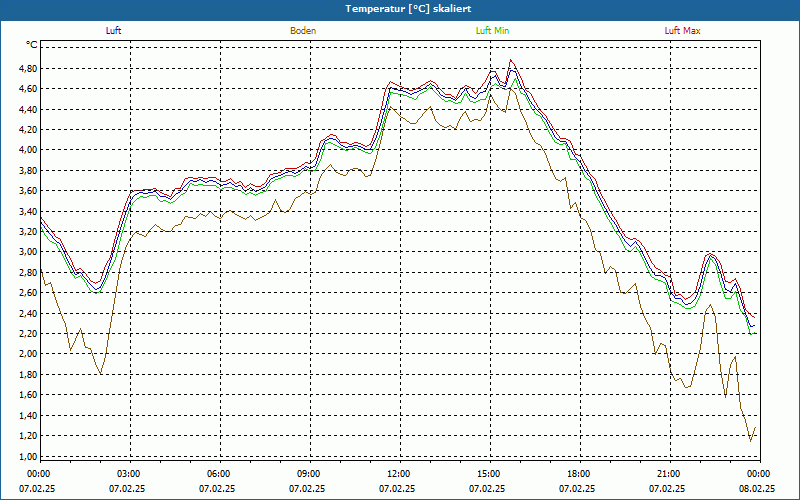The width and height of the screenshot is (800, 500).
Task: Click the °C unit label on axis
Action: pyautogui.click(x=32, y=45)
